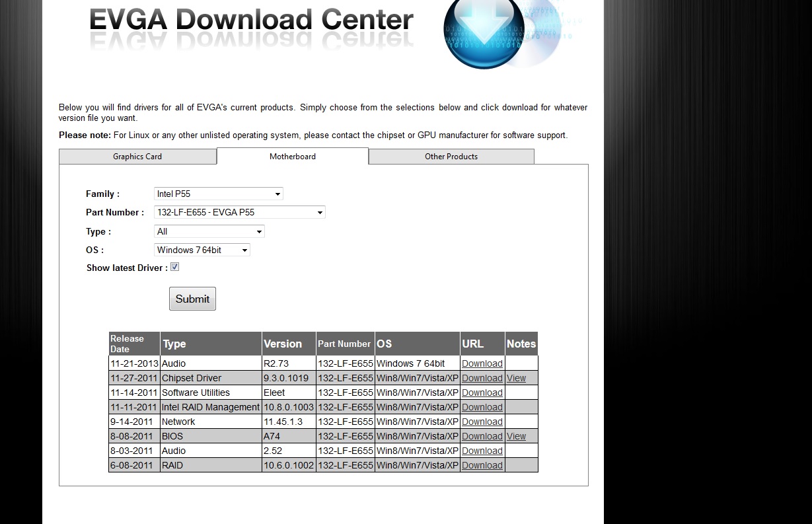Open the Other Products tab
This screenshot has width=812, height=524.
pos(451,157)
